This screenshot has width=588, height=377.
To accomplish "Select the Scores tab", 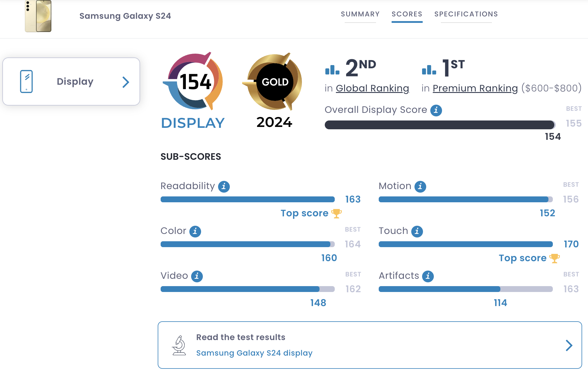I will 407,14.
